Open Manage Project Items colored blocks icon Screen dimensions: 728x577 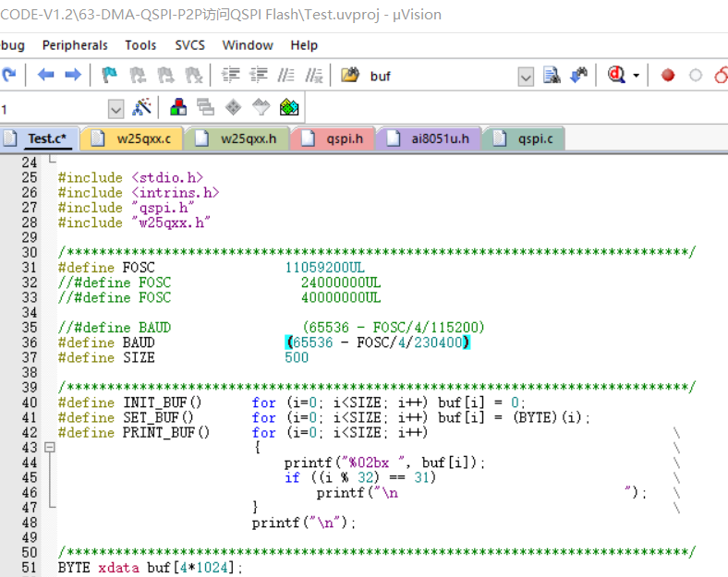(x=178, y=107)
